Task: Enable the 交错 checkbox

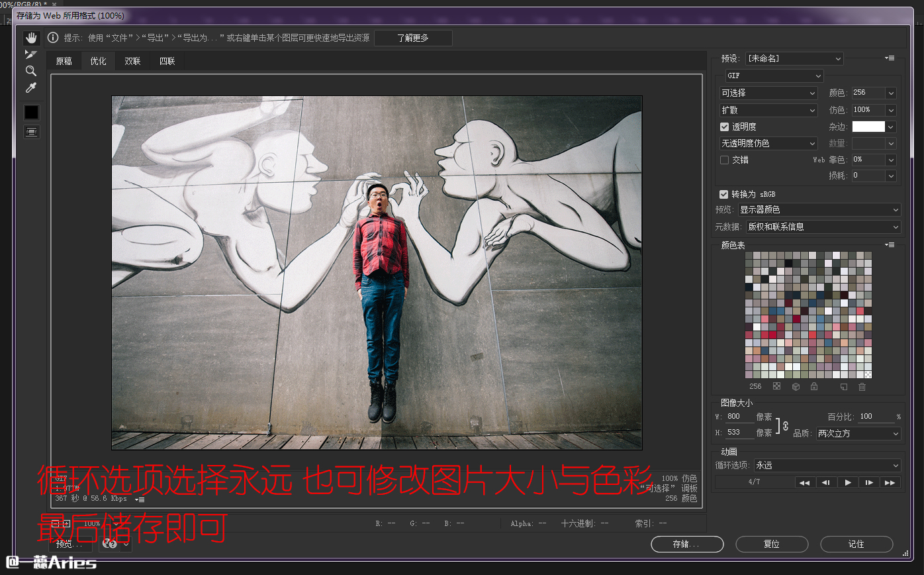Action: pyautogui.click(x=724, y=160)
